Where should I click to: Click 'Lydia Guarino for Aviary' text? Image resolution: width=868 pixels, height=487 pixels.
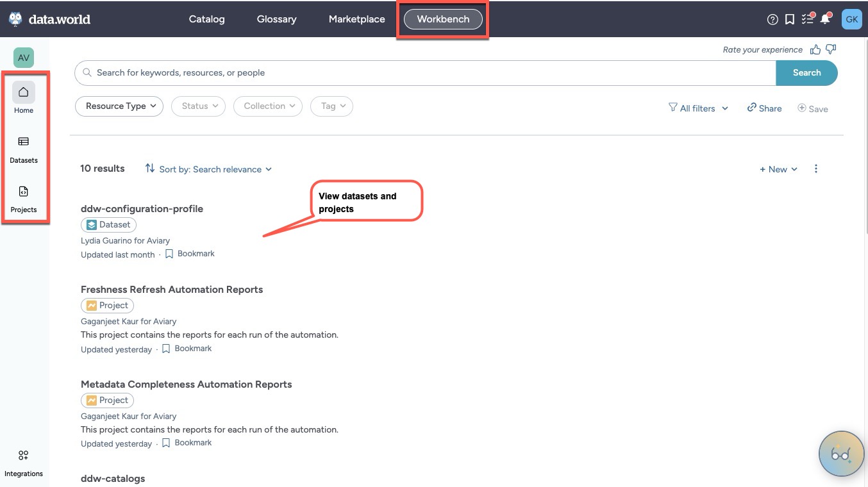[x=126, y=241]
